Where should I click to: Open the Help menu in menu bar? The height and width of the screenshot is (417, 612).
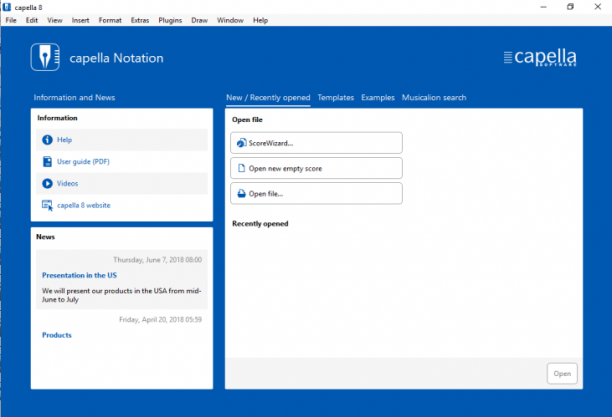(x=260, y=20)
